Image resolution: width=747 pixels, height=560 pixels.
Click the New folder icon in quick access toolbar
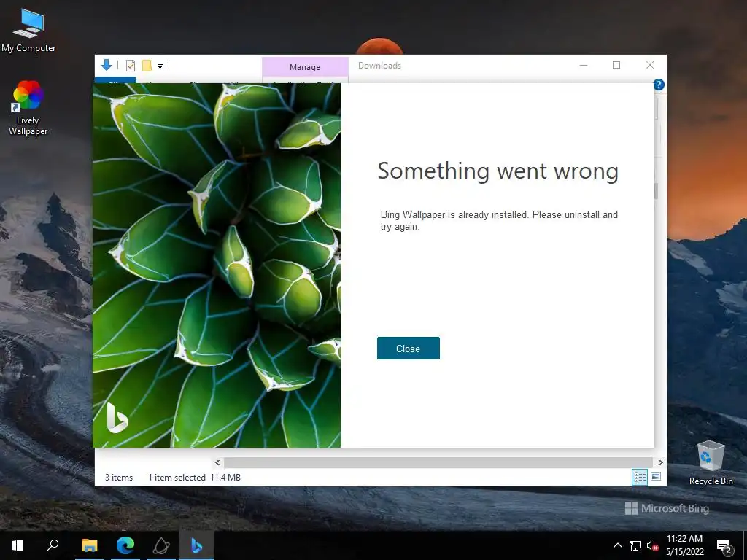pyautogui.click(x=147, y=66)
